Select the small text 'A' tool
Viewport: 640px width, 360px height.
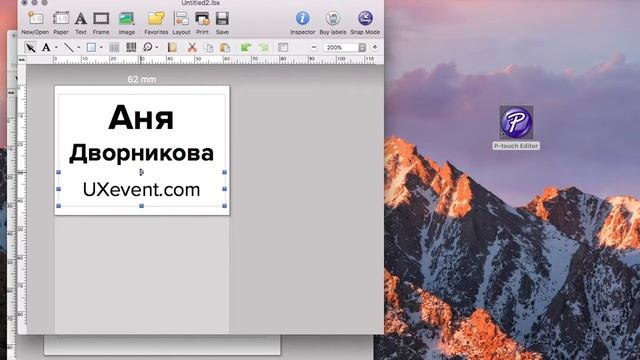[46, 47]
